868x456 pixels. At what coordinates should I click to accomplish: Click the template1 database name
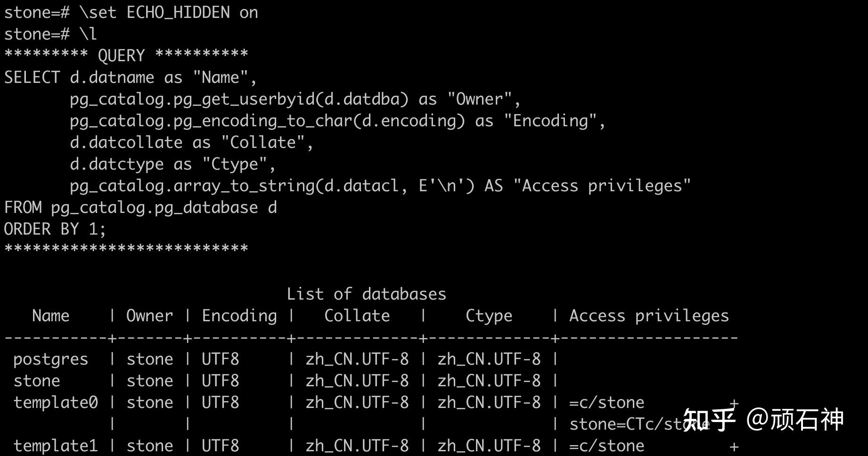pyautogui.click(x=56, y=446)
